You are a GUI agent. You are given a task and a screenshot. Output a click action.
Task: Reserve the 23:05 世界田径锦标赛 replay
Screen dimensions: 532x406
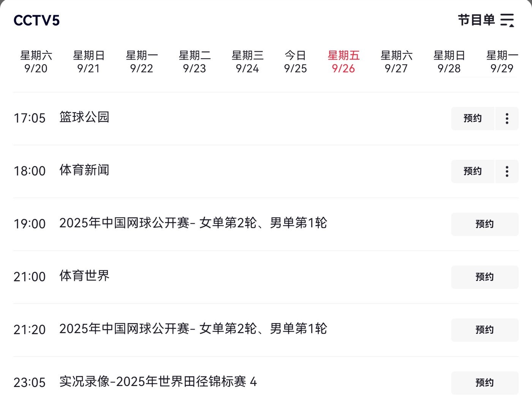[484, 383]
